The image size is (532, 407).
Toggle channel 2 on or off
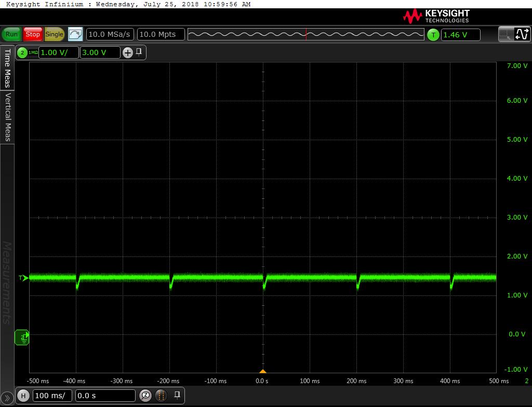22,52
